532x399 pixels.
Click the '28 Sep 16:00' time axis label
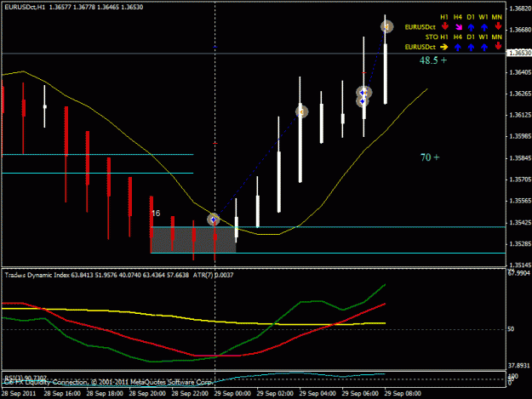click(62, 394)
